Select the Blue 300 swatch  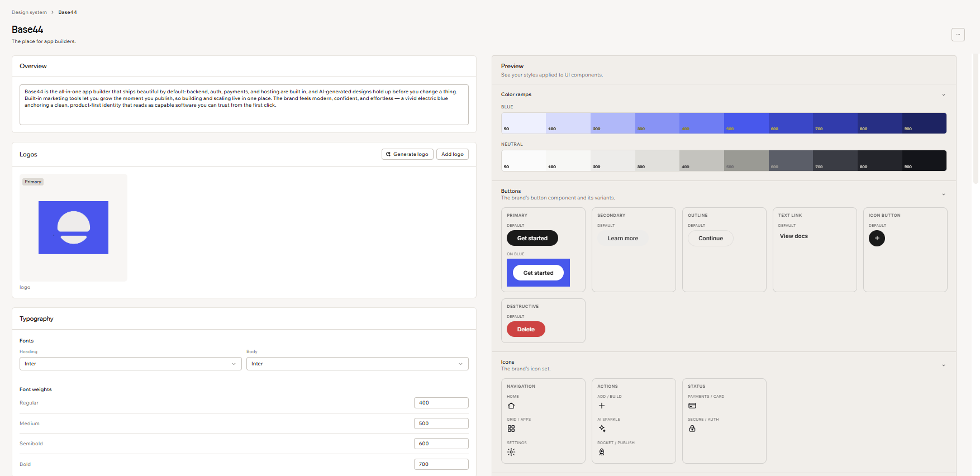(x=657, y=123)
